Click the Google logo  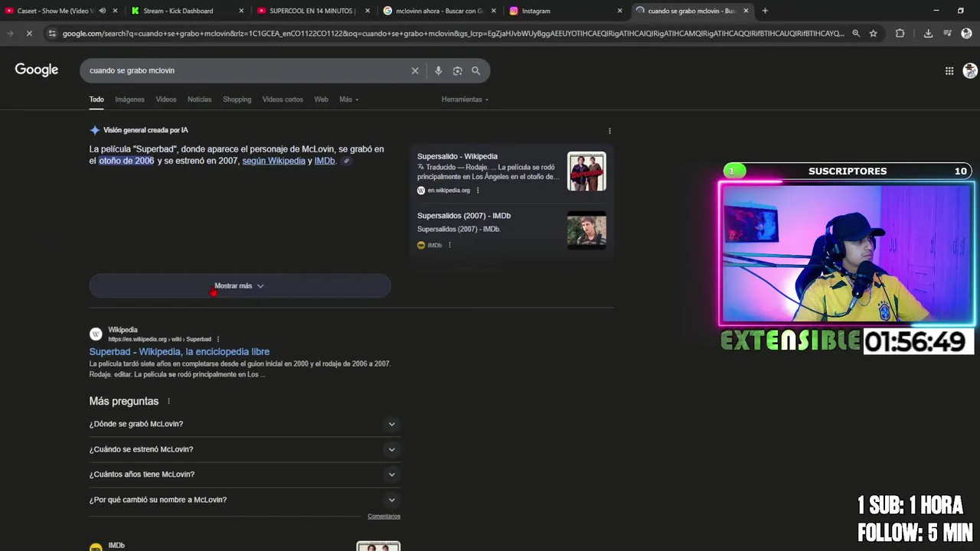pos(36,70)
